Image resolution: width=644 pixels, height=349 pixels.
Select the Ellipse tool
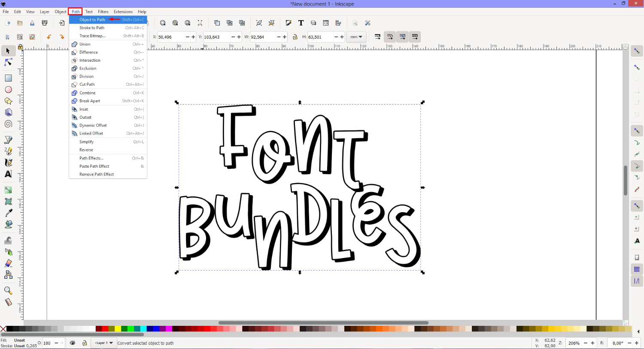click(8, 90)
